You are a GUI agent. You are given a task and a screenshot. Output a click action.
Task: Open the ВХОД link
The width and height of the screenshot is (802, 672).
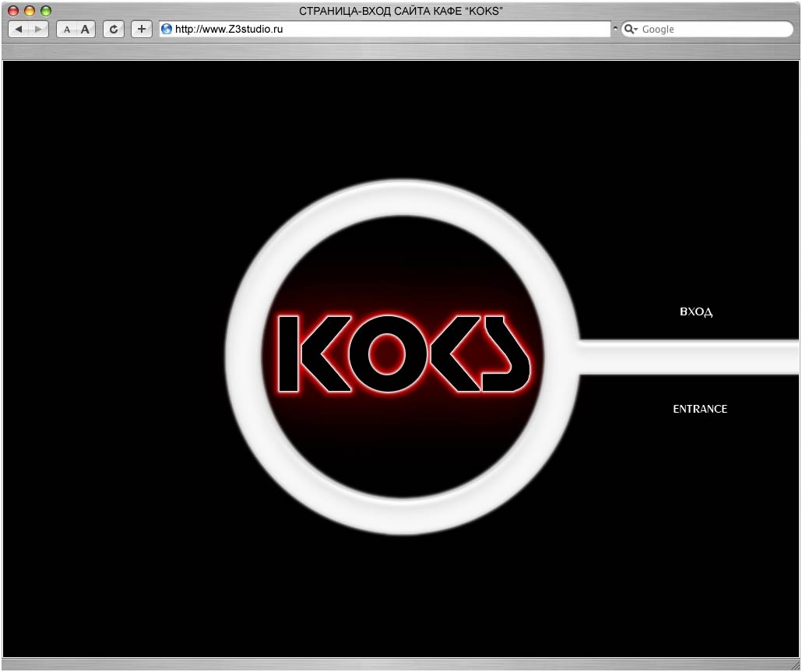point(695,311)
